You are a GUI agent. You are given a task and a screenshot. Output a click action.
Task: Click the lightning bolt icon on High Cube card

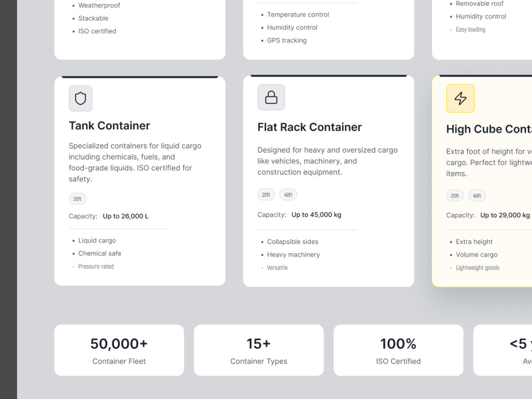point(460,98)
